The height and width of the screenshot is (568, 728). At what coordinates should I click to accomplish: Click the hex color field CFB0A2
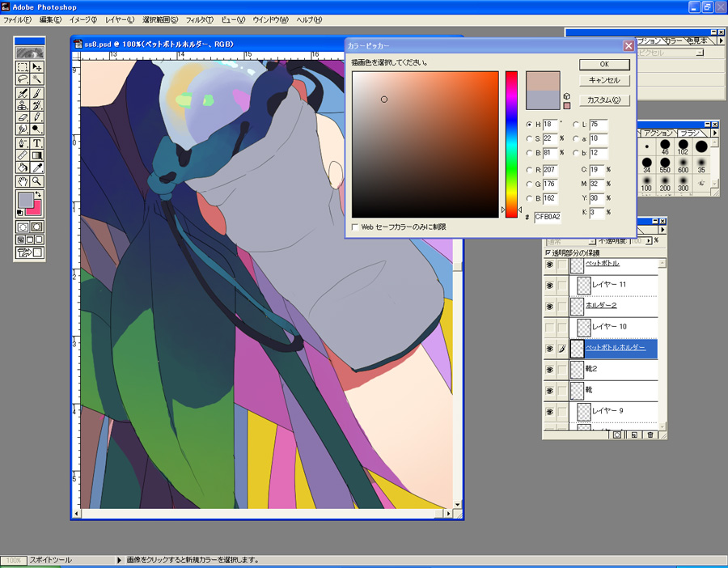pos(548,218)
